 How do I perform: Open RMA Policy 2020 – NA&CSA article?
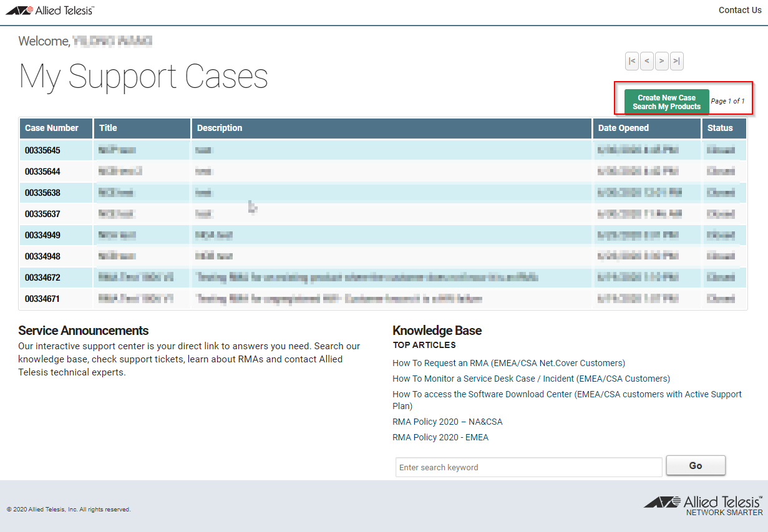[447, 422]
